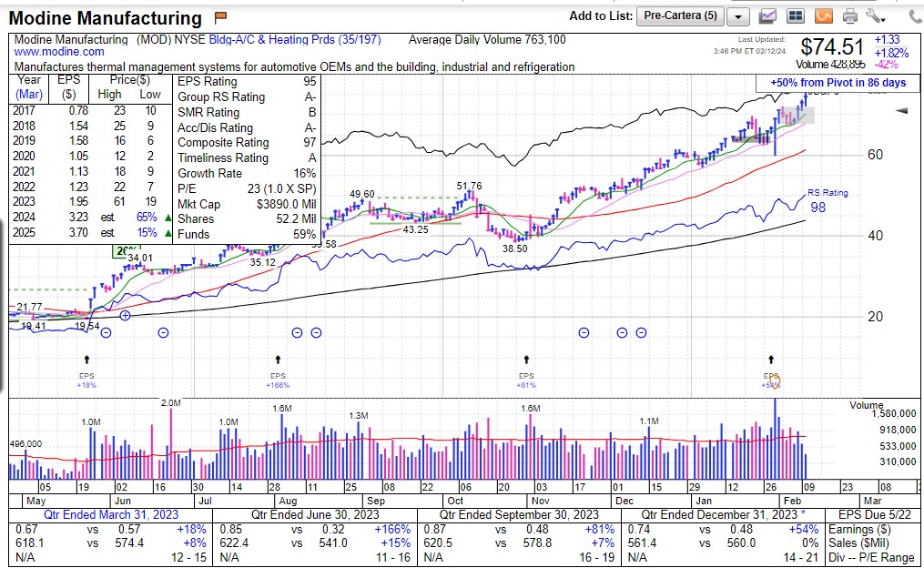Click the green up arrow next to 2024 EPS estimate 65%

(168, 218)
